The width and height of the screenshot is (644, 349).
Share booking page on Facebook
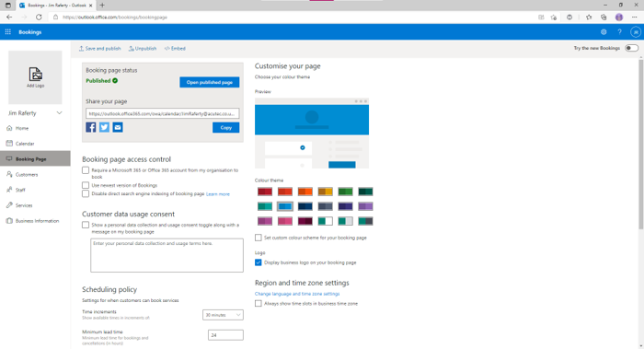coord(91,127)
